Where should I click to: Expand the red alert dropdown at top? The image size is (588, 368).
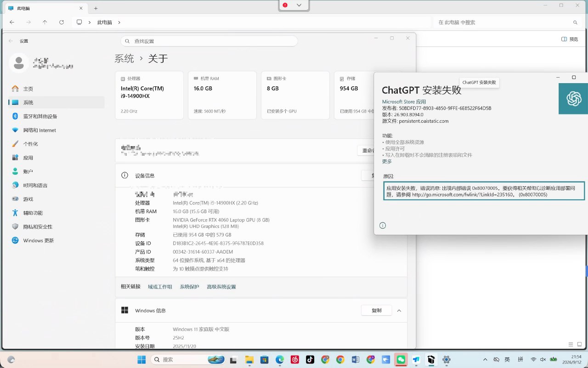pos(299,5)
